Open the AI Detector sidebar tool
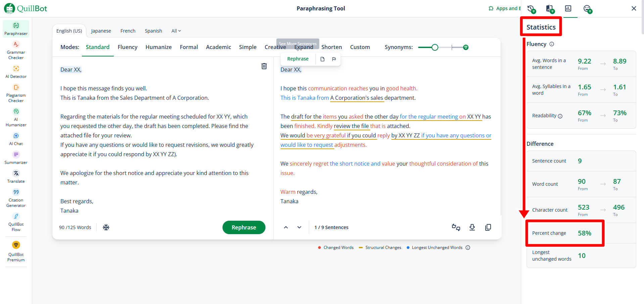This screenshot has width=644, height=304. pyautogui.click(x=16, y=72)
